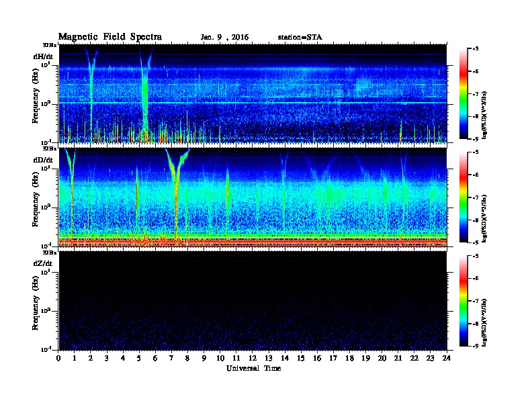This screenshot has width=532, height=411.
Task: Click hour "18" on the time axis
Action: coord(349,358)
